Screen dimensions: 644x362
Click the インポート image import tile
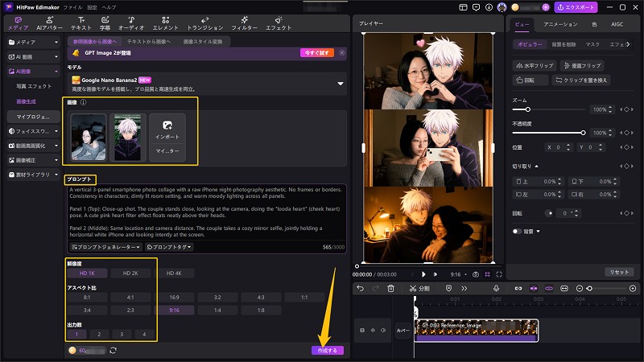[167, 130]
